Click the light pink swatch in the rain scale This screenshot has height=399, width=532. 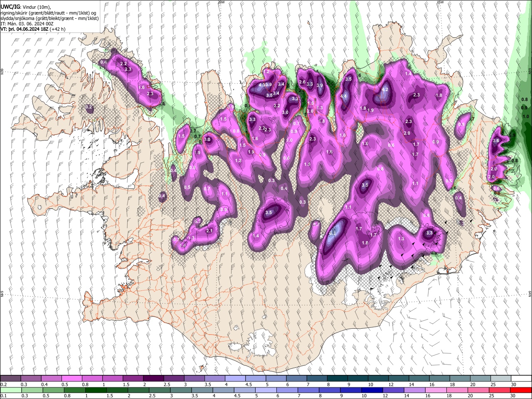point(436,390)
